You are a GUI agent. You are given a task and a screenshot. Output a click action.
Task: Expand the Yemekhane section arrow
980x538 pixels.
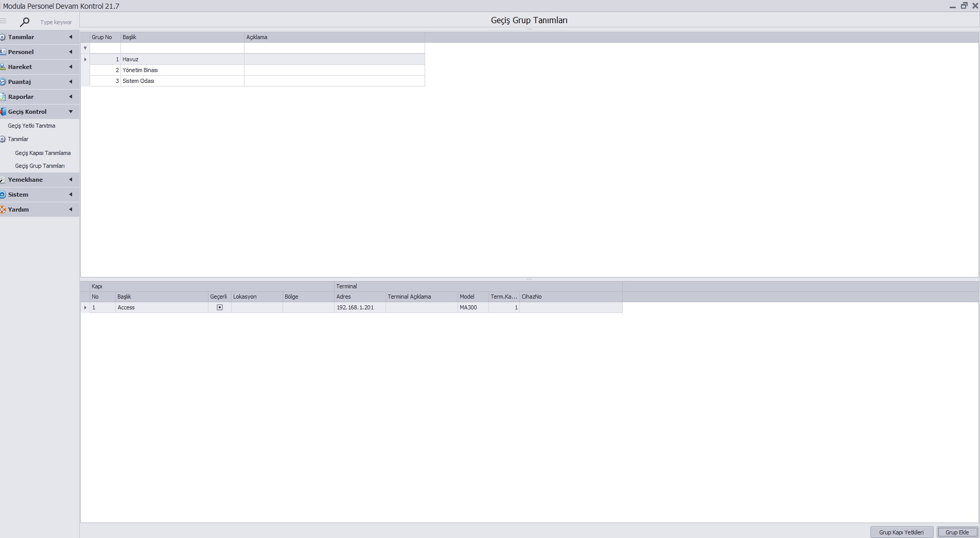[x=71, y=180]
